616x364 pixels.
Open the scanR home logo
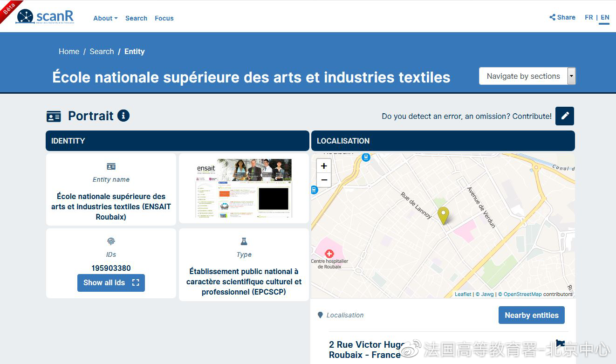tap(45, 16)
